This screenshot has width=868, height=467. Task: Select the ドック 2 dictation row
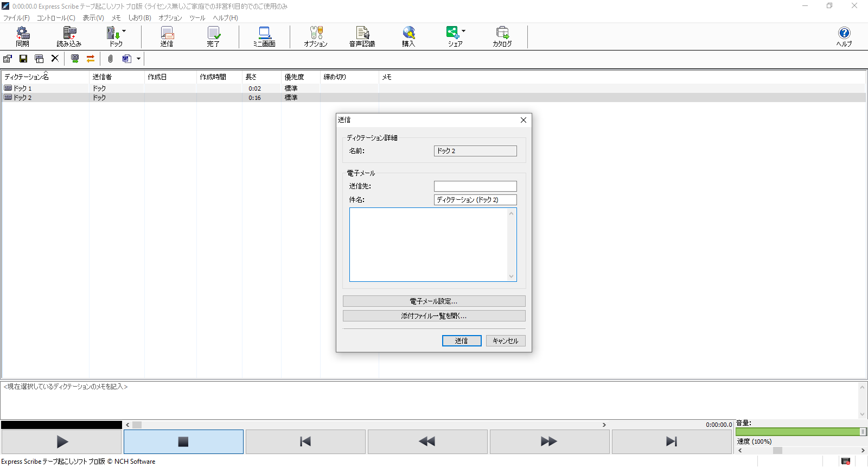point(434,98)
